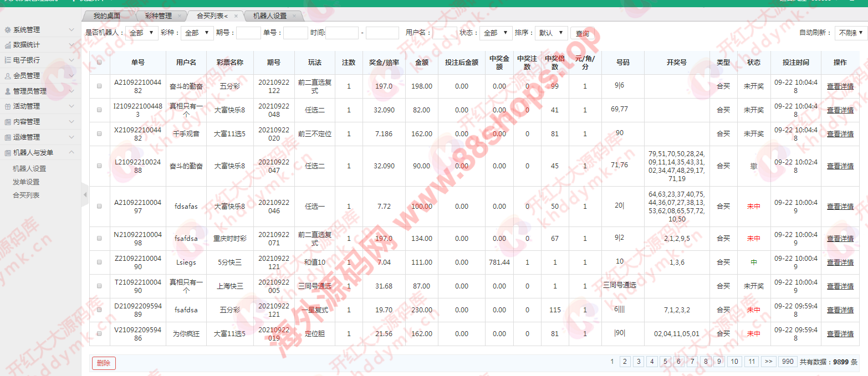The image size is (868, 376).
Task: Click the gift icon beside 活动管理
Action: click(x=8, y=106)
